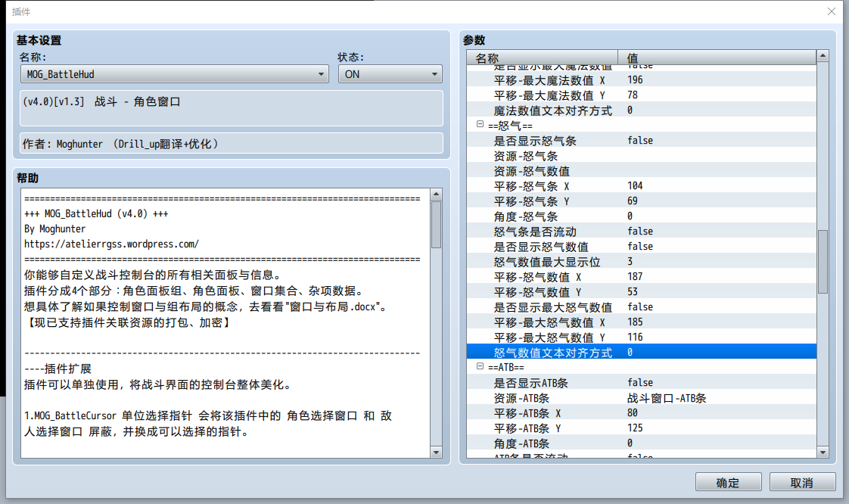
Task: Select the 资源-怒气条 parameter
Action: click(x=642, y=156)
